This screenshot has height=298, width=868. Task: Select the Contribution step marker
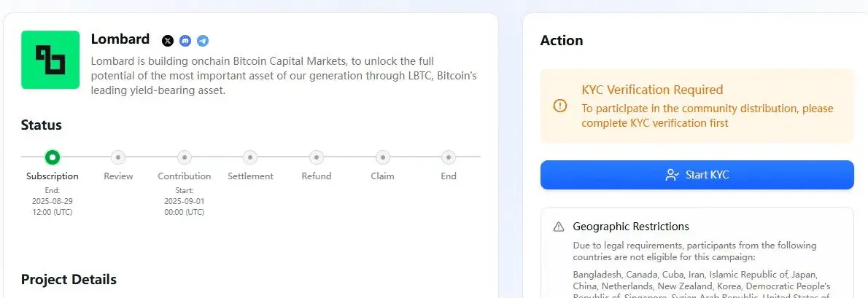tap(185, 157)
